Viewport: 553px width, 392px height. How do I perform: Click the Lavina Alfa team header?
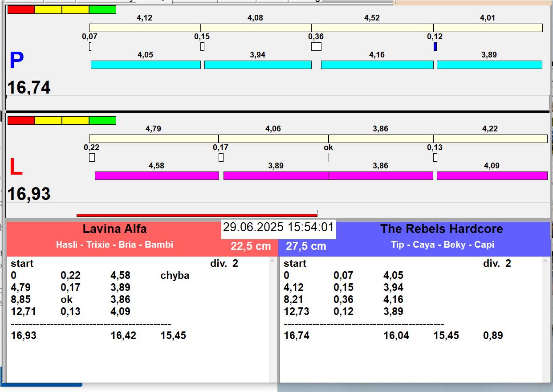click(114, 229)
